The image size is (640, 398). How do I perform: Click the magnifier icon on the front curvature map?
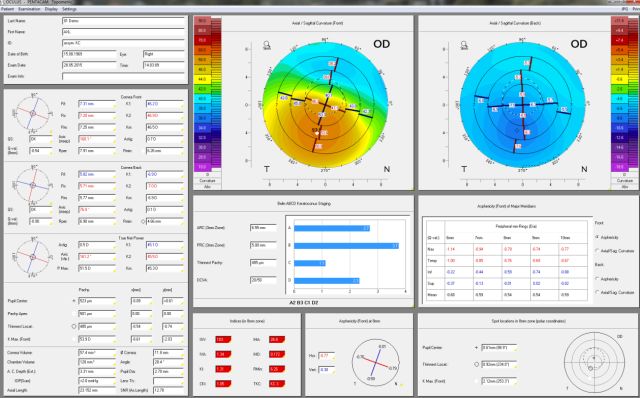267,44
